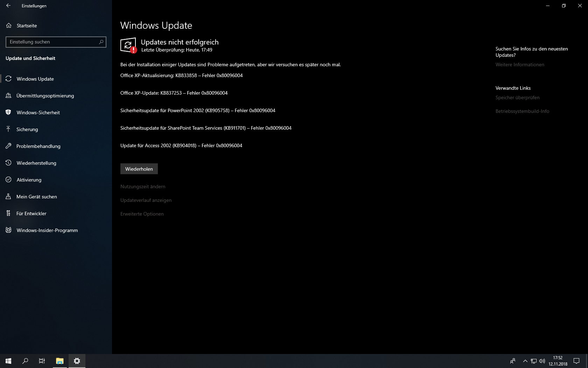
Task: Open Erweiterte Optionen link
Action: pyautogui.click(x=142, y=214)
